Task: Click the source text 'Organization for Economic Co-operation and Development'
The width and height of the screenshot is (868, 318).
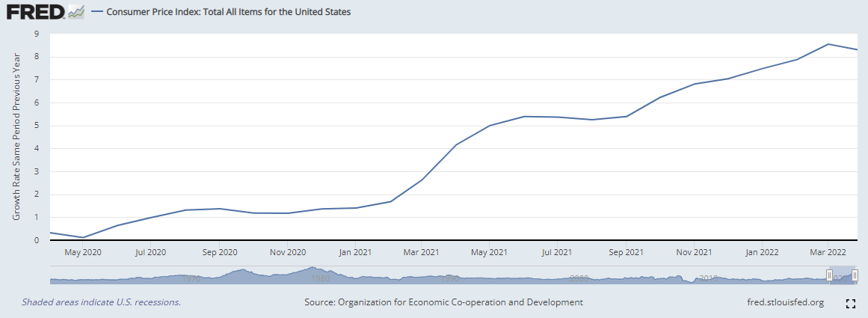Action: point(460,302)
